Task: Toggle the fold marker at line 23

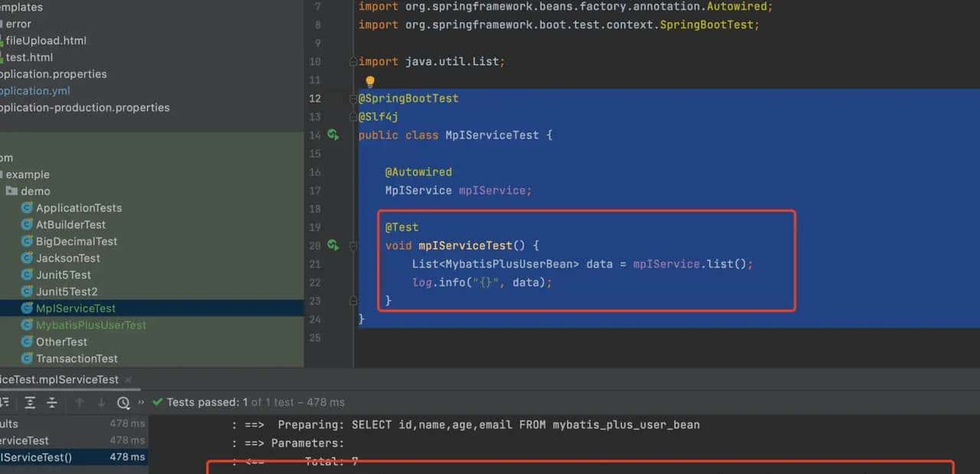Action: click(351, 300)
